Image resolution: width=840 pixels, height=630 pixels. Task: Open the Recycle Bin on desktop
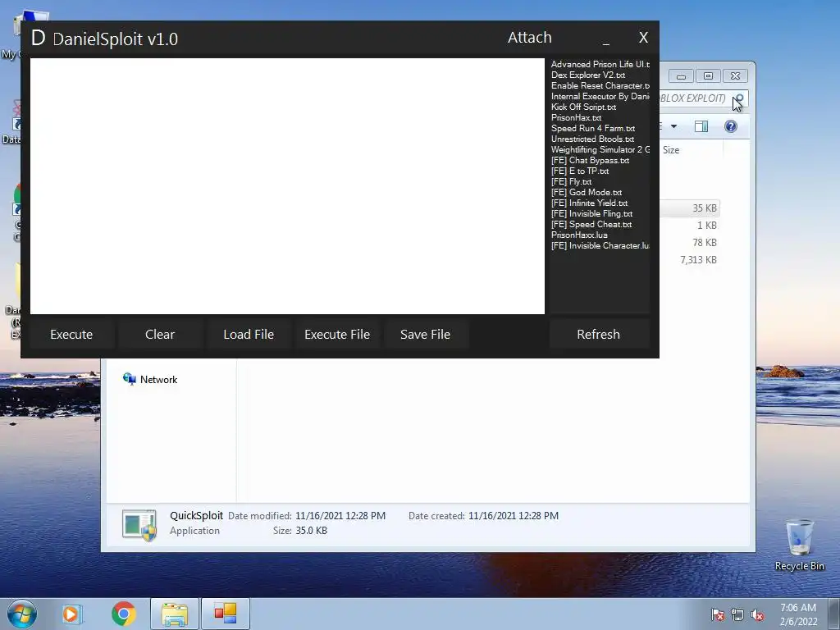[799, 545]
